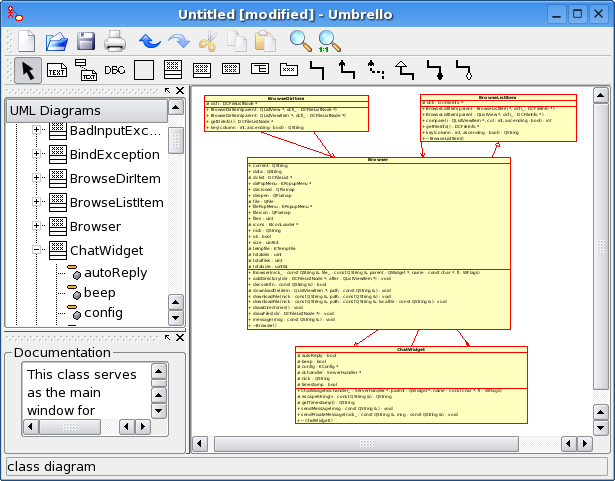Pick the empty box tool
Screen dimensions: 615x481
[144, 71]
